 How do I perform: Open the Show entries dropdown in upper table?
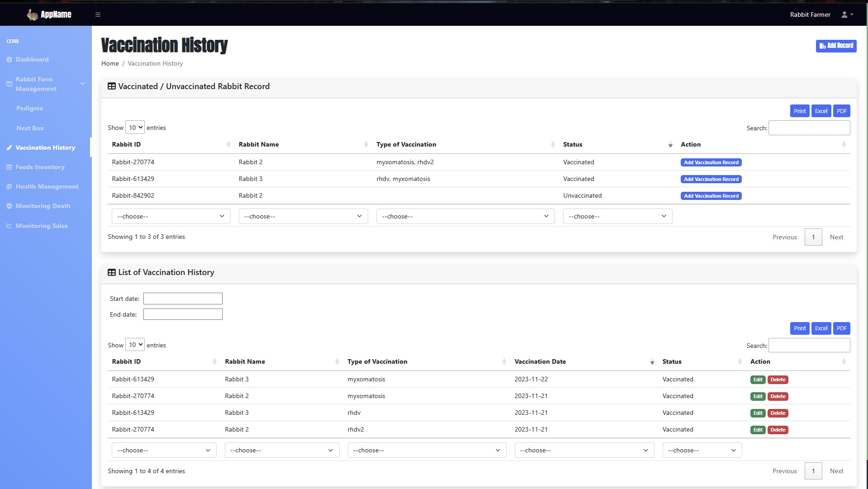pos(135,128)
